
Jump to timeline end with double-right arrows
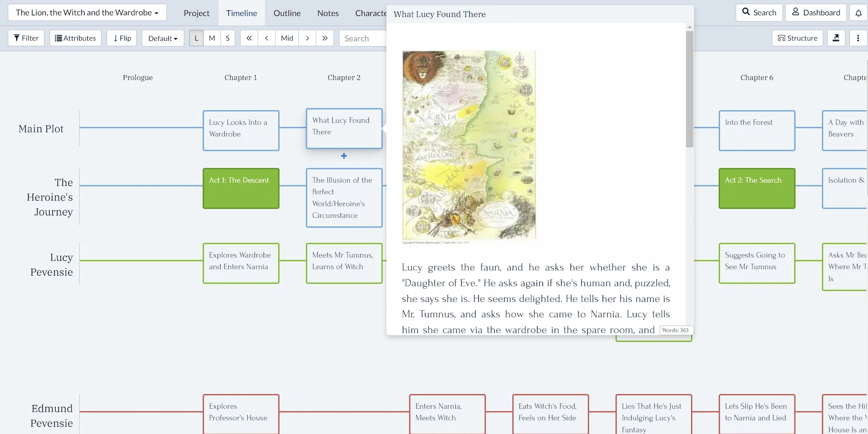[x=325, y=38]
